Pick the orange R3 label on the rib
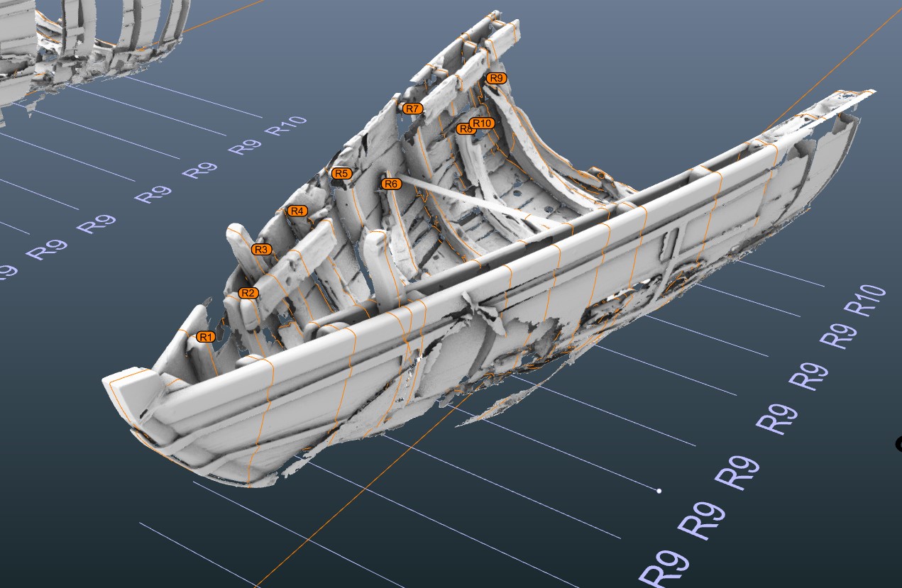 click(262, 249)
